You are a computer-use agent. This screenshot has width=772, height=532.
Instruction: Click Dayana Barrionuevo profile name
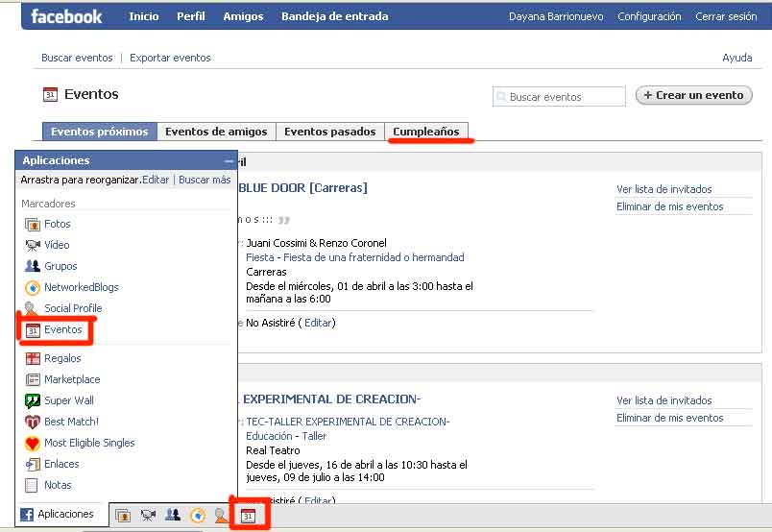click(556, 16)
